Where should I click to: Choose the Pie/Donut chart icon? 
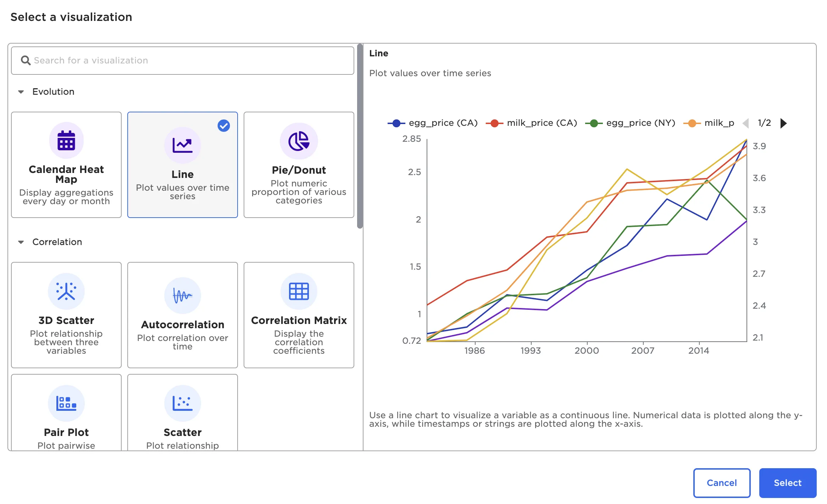pyautogui.click(x=299, y=141)
